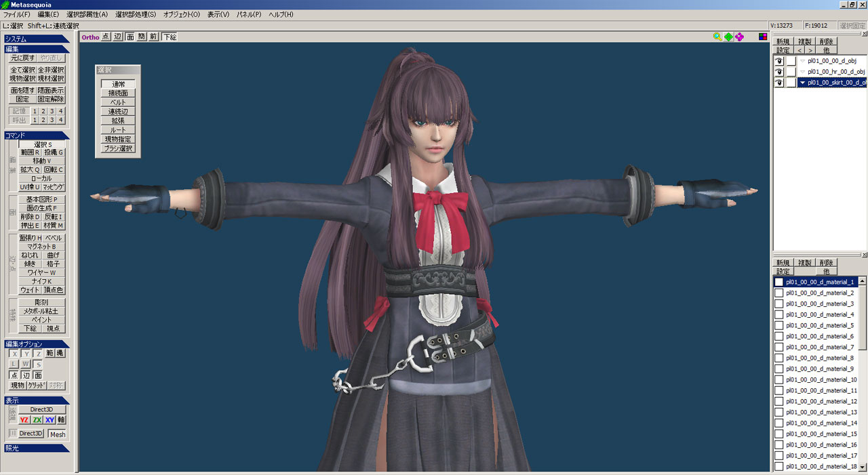Select the ワイヤー W wire tool
The width and height of the screenshot is (868, 475).
pos(42,272)
